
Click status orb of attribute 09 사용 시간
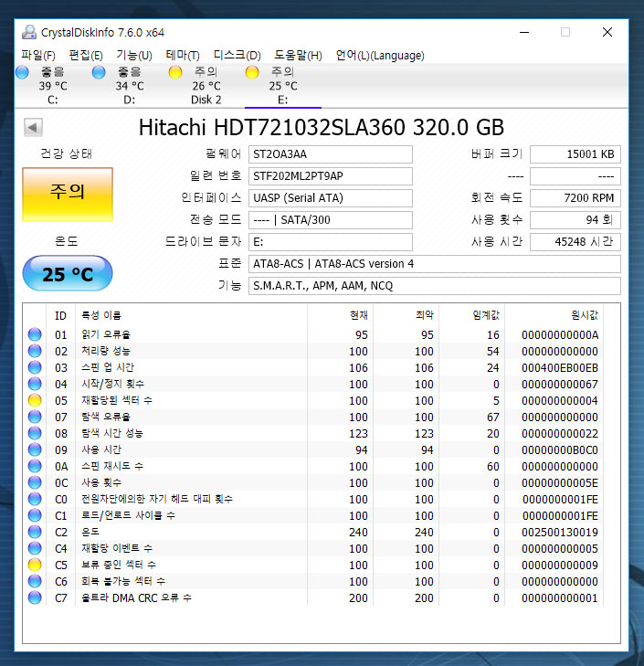(35, 449)
